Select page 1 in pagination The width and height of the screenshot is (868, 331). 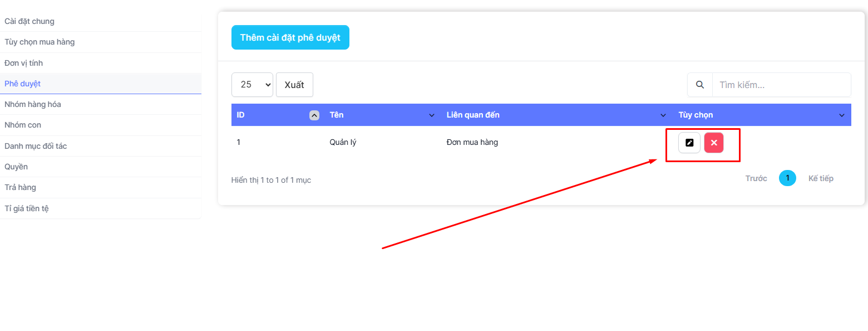[x=787, y=178]
